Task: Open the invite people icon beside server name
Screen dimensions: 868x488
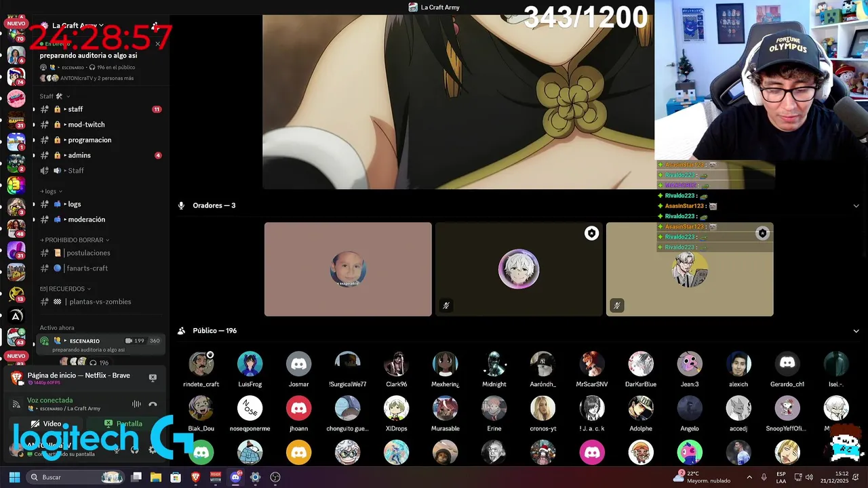Action: (155, 26)
